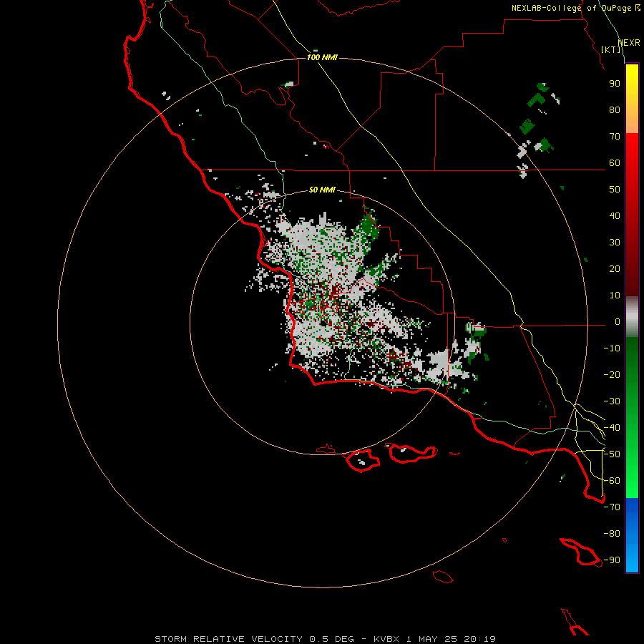Select the blue bottom segment of the velocity color bar
This screenshot has width=644, height=644.
coord(632,535)
